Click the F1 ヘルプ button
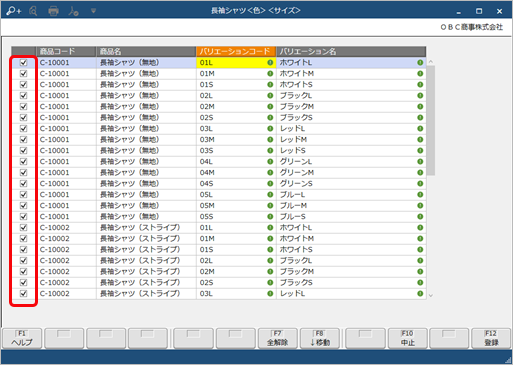Viewport: 513px width, 365px height. click(x=22, y=338)
